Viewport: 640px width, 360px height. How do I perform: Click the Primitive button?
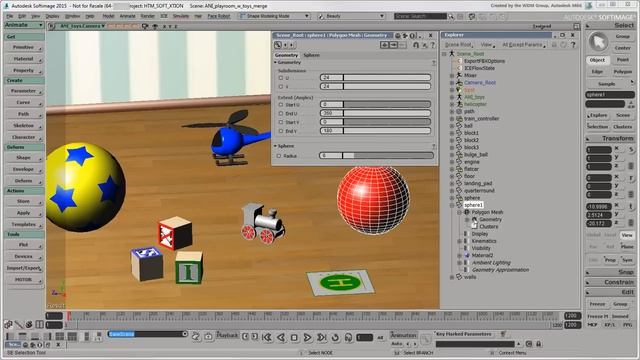(24, 47)
